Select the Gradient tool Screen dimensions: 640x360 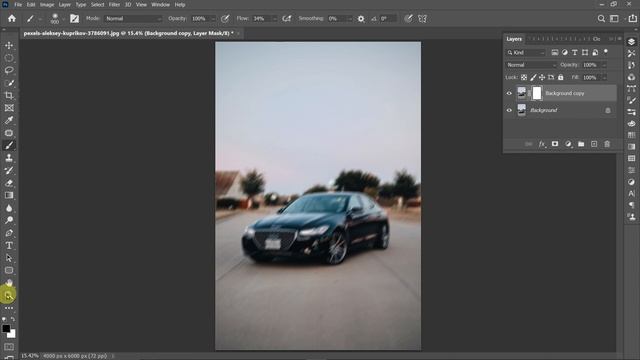[x=9, y=196]
